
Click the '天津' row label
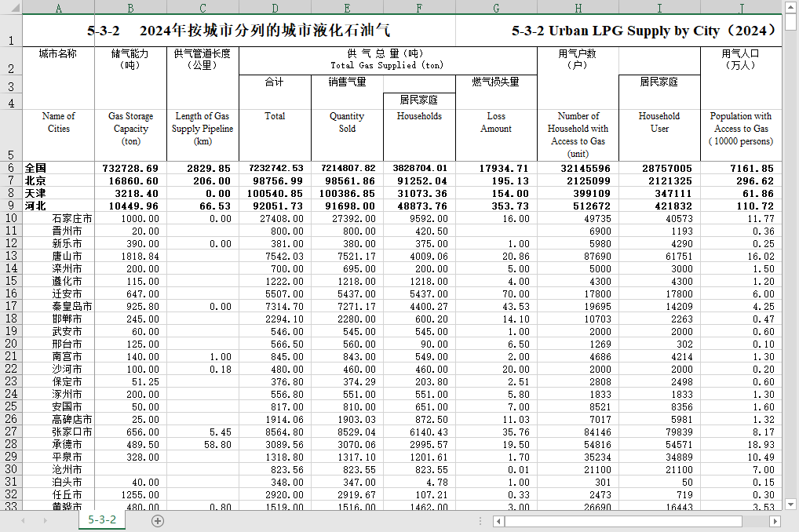coord(35,194)
